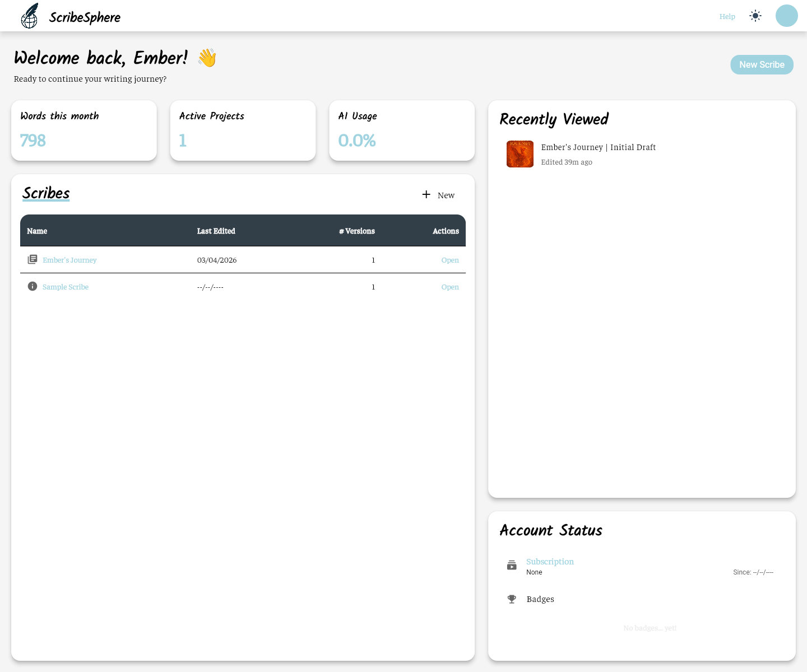Viewport: 807px width, 672px height.
Task: Click the Active Projects card
Action: (243, 130)
